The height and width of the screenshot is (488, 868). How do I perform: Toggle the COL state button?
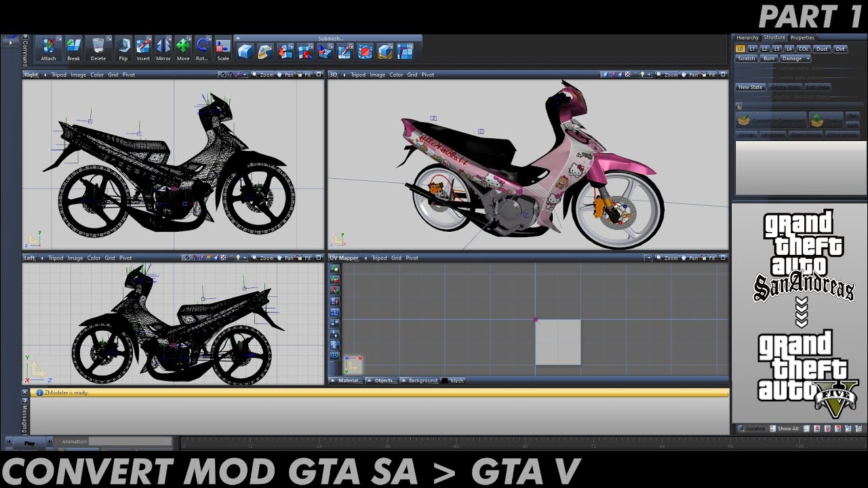[804, 49]
